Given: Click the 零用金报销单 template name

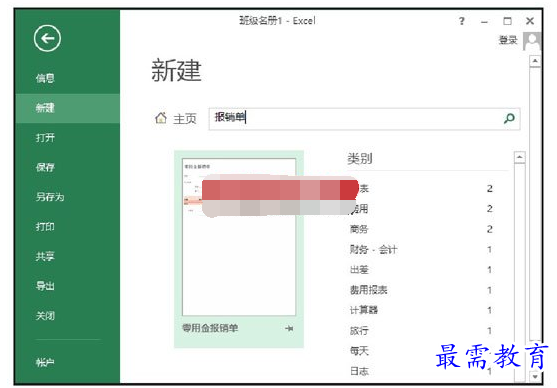Looking at the screenshot, I should point(210,328).
